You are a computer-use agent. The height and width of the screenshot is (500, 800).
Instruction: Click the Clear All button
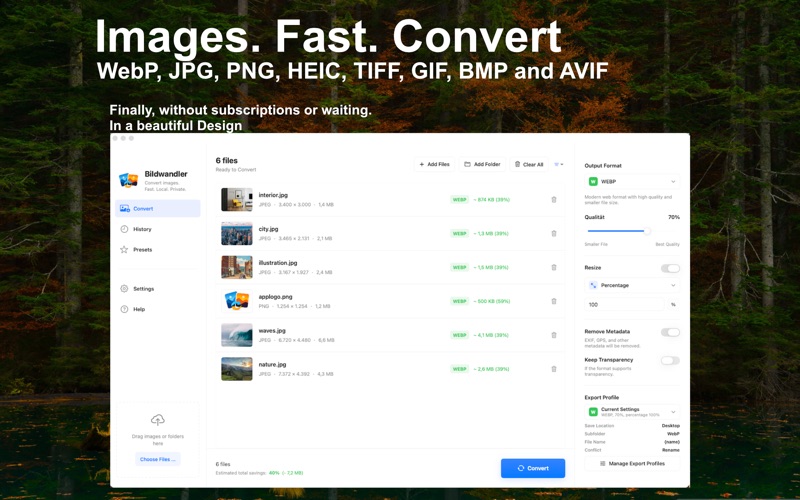[x=529, y=164]
